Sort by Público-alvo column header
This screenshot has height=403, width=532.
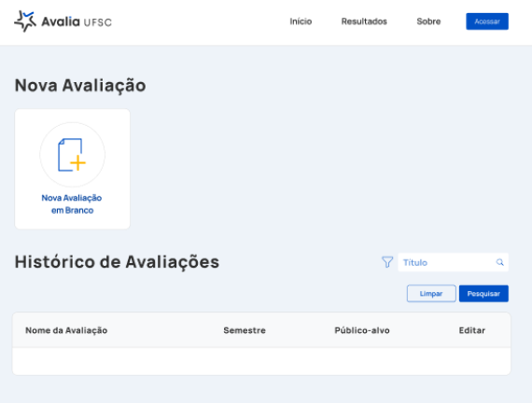coord(362,330)
